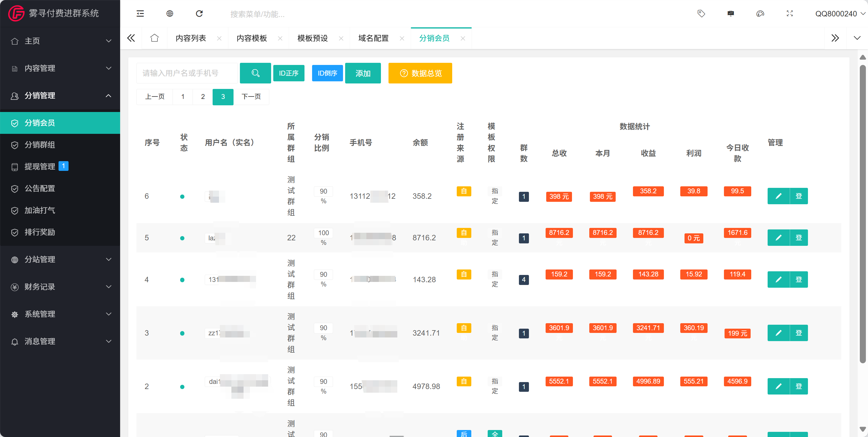
Task: Close the 模板预设 tab
Action: 341,39
